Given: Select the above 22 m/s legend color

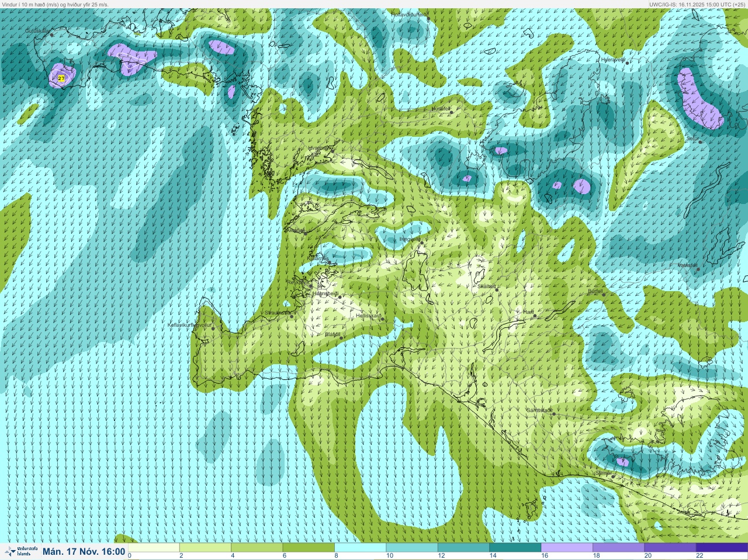Looking at the screenshot, I should pyautogui.click(x=722, y=548).
